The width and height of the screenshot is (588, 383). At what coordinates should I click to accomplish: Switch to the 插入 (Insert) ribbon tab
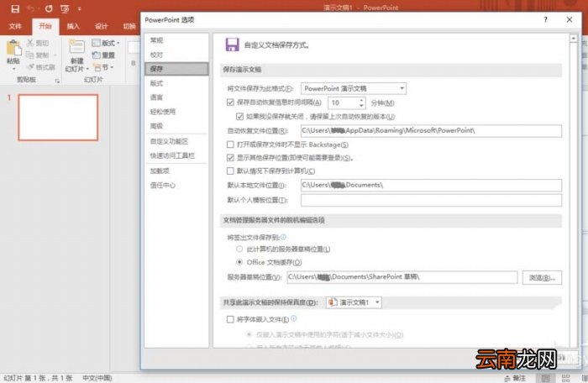click(74, 26)
